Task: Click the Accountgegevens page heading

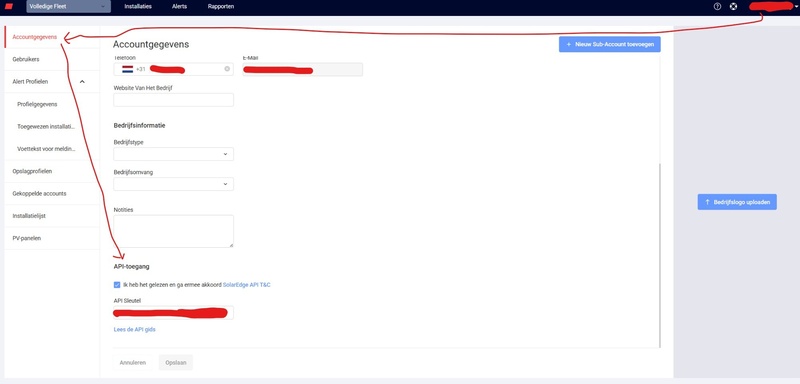Action: (151, 44)
